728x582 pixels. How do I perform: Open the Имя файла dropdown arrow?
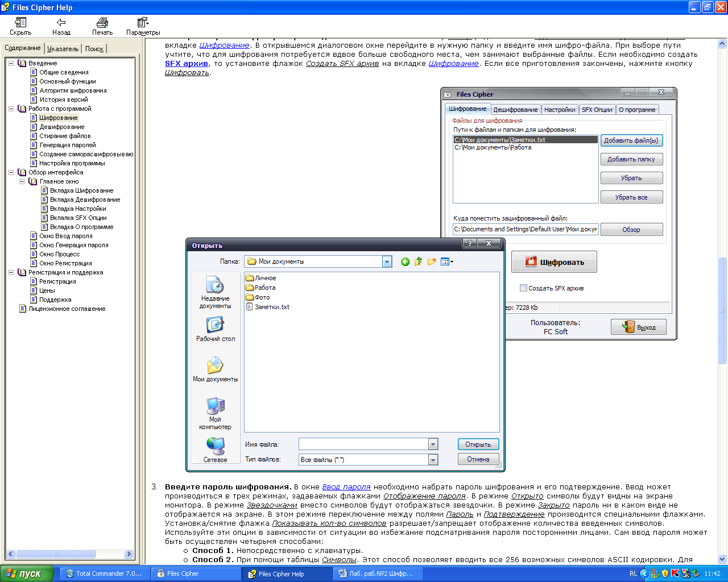433,444
